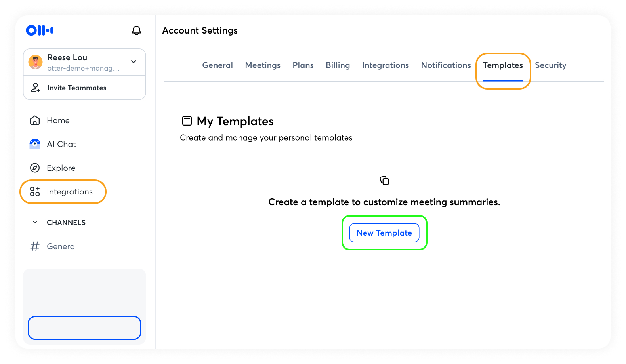Image resolution: width=626 pixels, height=364 pixels.
Task: Click Invite Teammates link
Action: pyautogui.click(x=77, y=88)
